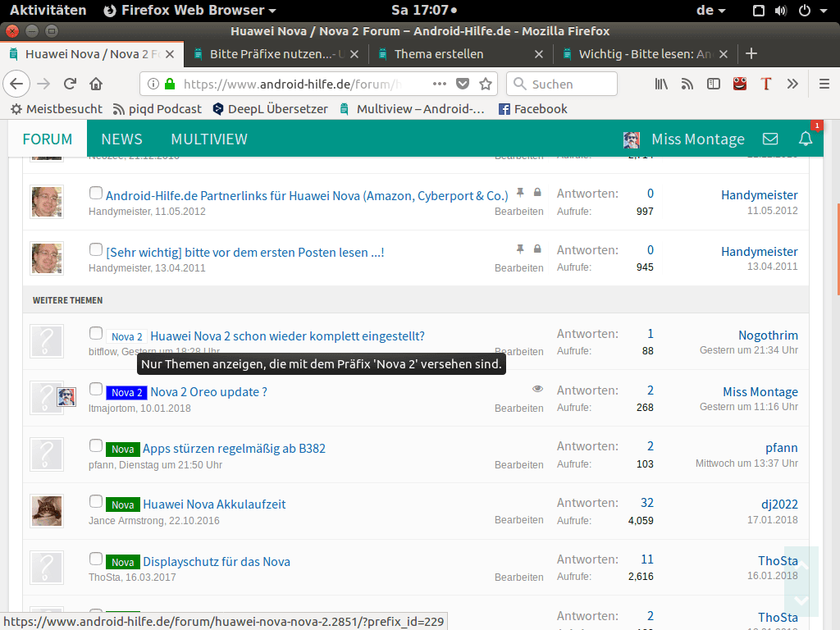Open a new browser tab
The height and width of the screenshot is (630, 840).
[x=751, y=53]
